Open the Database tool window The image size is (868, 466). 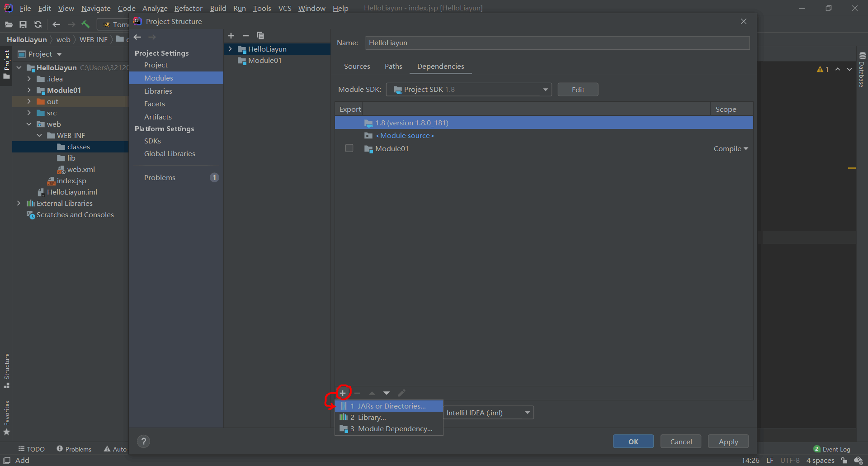point(862,70)
